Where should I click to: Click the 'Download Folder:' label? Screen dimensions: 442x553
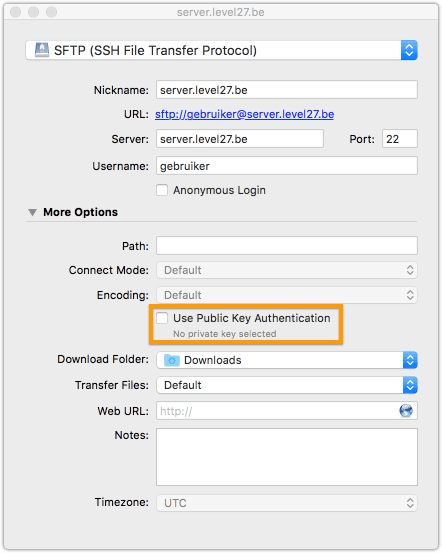103,359
